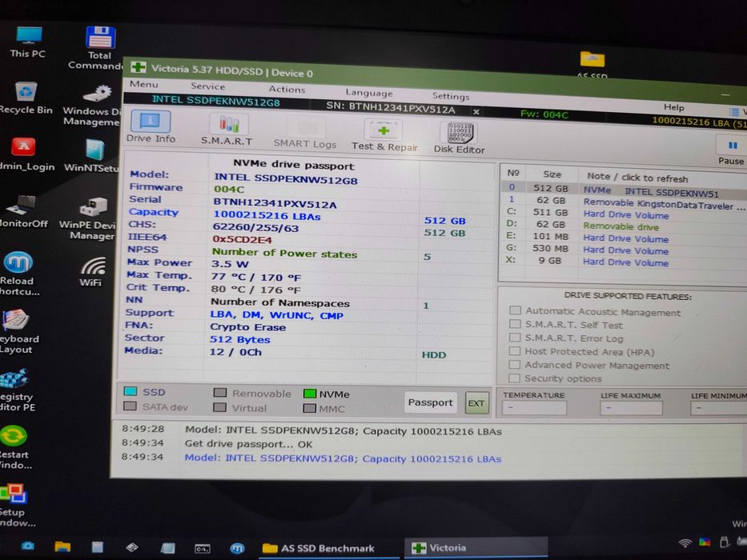747x560 pixels.
Task: Open the Recycle Bin desktop icon
Action: coord(26,91)
